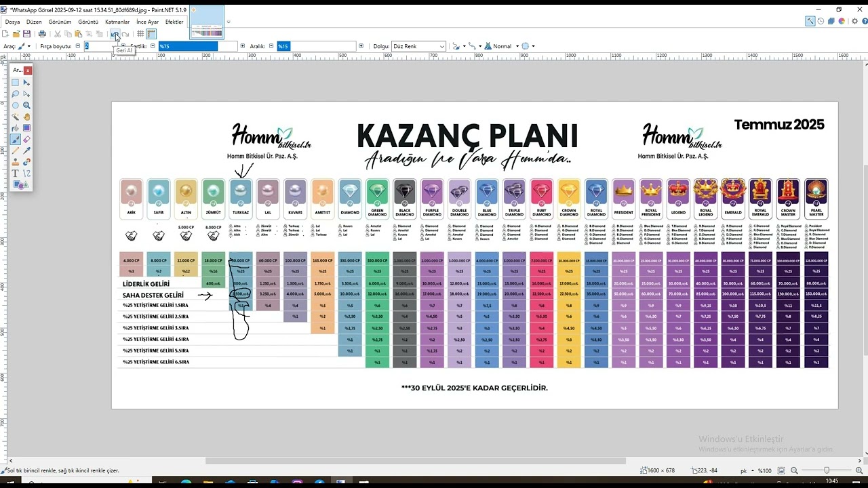Select the Ellipse Select tool
Viewport: 868px width, 488px height.
[x=15, y=105]
